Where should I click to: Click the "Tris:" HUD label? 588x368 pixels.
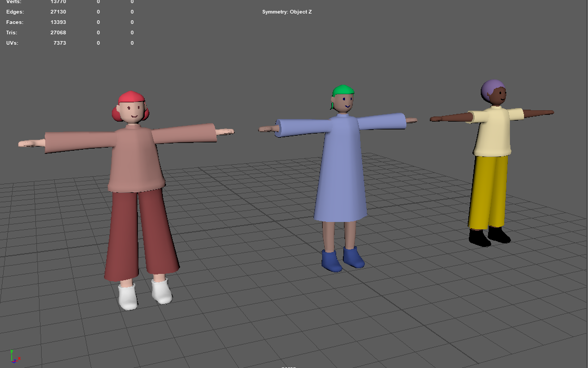point(11,33)
